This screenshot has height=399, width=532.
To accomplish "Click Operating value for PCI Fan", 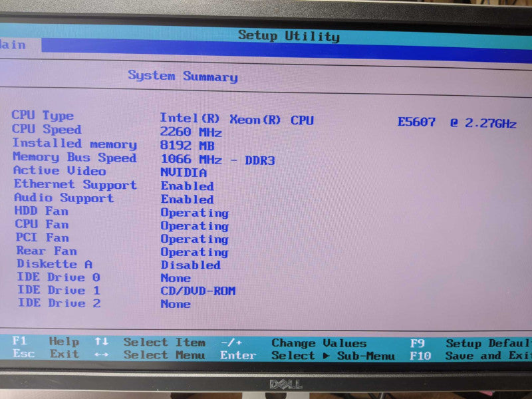I will point(195,239).
